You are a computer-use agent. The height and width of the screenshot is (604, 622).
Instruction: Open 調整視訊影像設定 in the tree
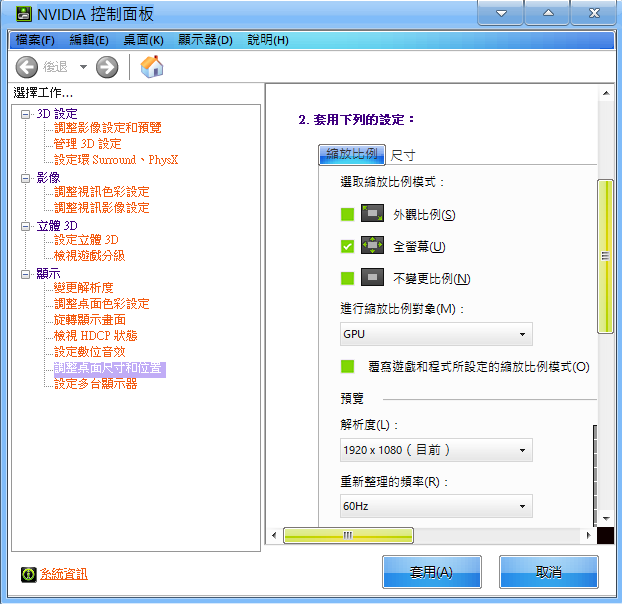pos(102,208)
